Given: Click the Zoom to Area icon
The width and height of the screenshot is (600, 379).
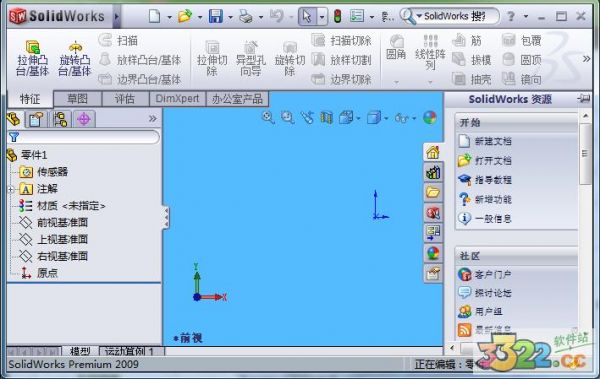Looking at the screenshot, I should click(287, 118).
